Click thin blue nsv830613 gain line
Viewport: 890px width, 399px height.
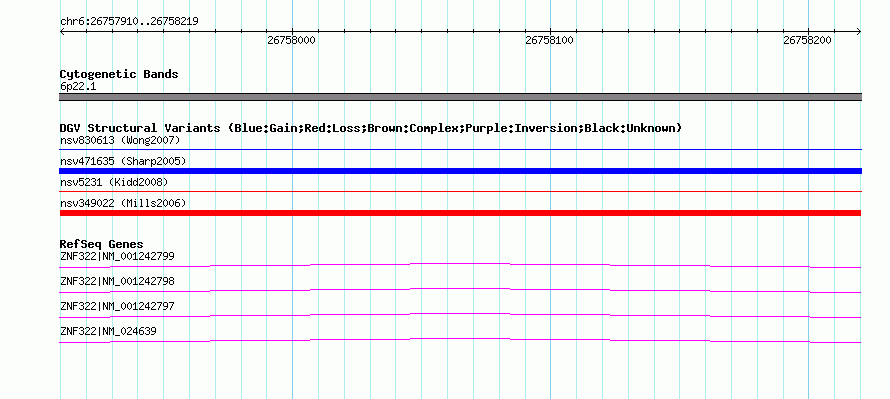click(460, 149)
